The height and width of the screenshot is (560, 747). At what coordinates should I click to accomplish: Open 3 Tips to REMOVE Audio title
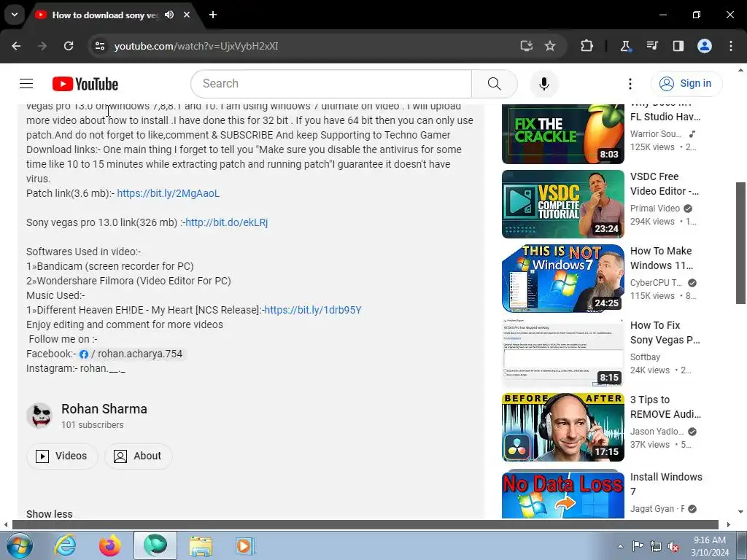665,407
